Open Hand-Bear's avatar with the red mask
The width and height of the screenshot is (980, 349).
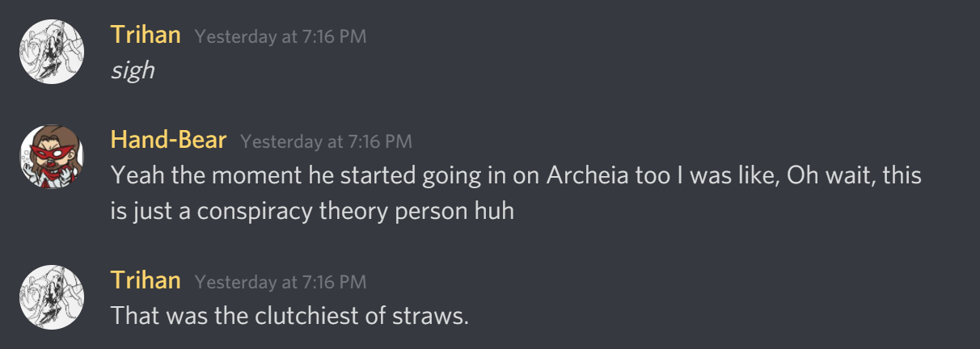52,157
